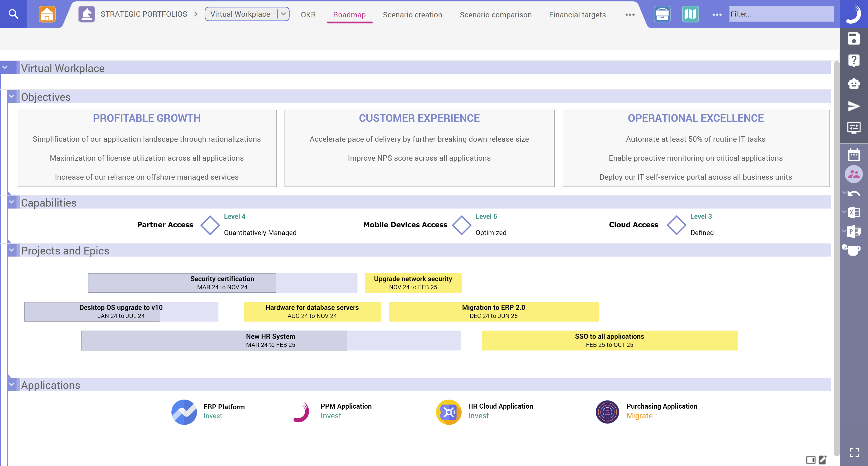Export the roadmap to Excel
This screenshot has height=466, width=868.
854,212
